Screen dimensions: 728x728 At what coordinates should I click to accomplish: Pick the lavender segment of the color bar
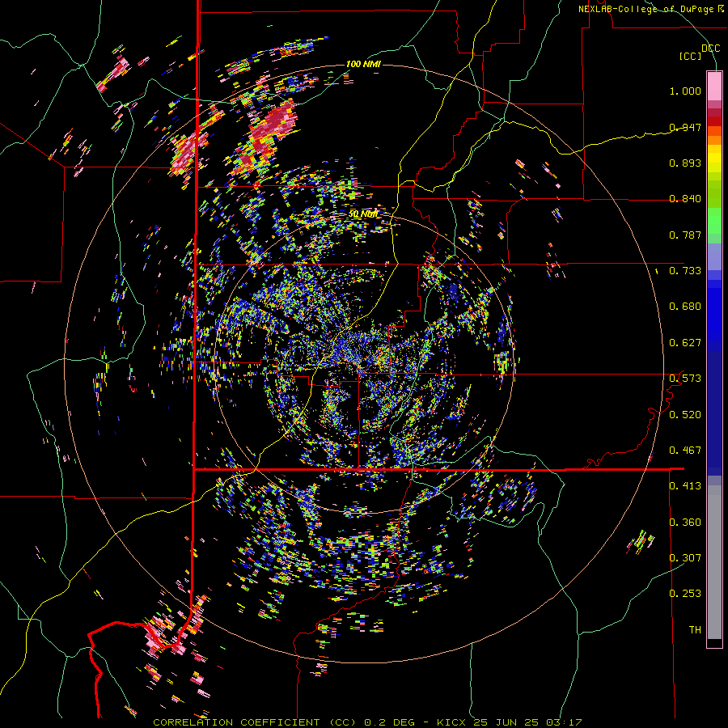click(x=714, y=256)
